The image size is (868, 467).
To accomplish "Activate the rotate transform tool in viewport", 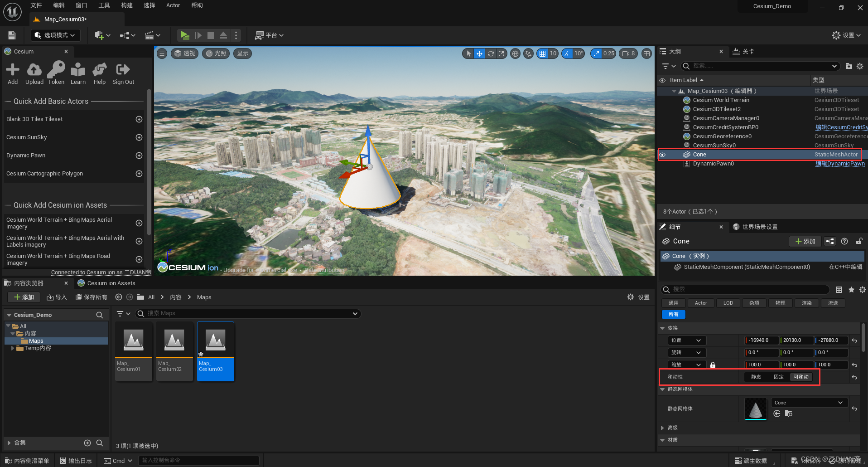I will [490, 54].
